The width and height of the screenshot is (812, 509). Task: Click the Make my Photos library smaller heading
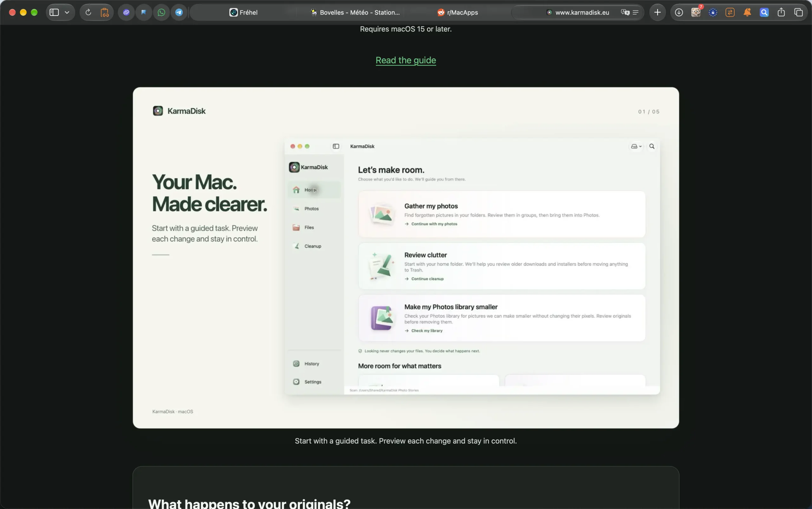click(x=451, y=307)
